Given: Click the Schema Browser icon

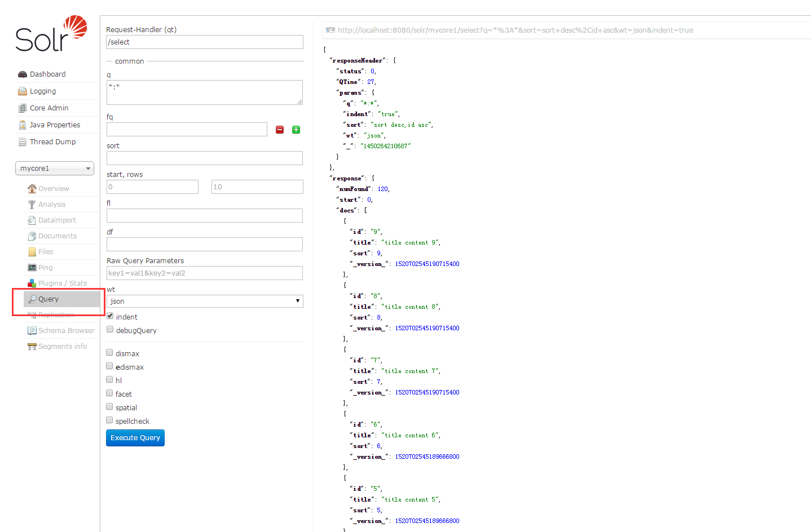Looking at the screenshot, I should (32, 331).
